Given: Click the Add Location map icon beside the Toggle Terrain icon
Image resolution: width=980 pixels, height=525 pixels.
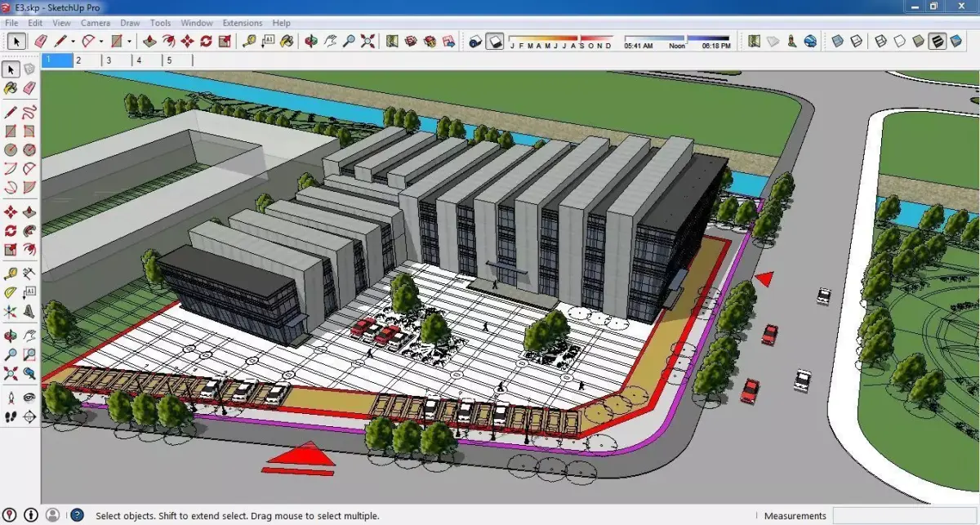Looking at the screenshot, I should 753,41.
